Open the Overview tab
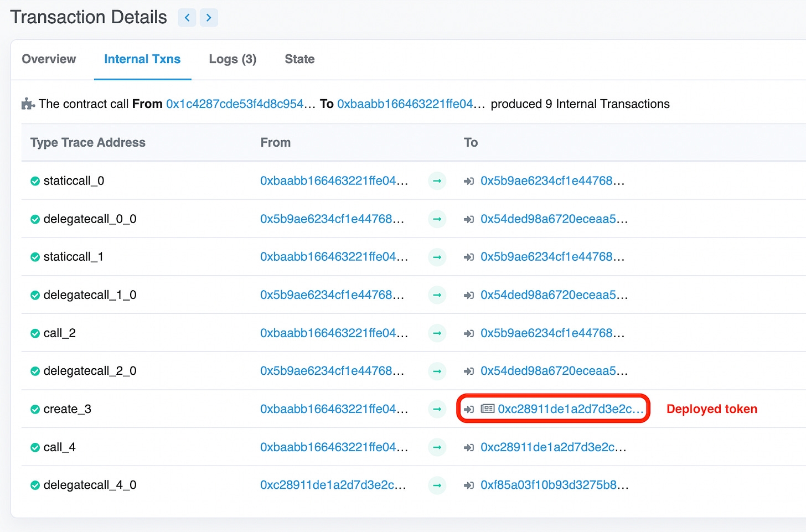 click(49, 59)
